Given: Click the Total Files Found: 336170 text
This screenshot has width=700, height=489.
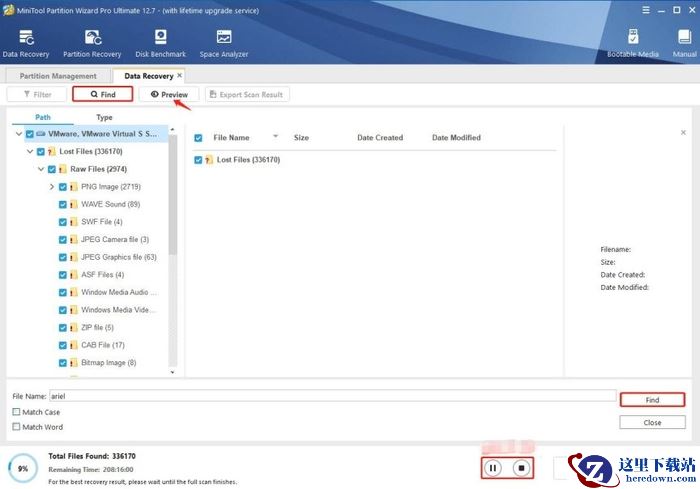Looking at the screenshot, I should [92, 456].
